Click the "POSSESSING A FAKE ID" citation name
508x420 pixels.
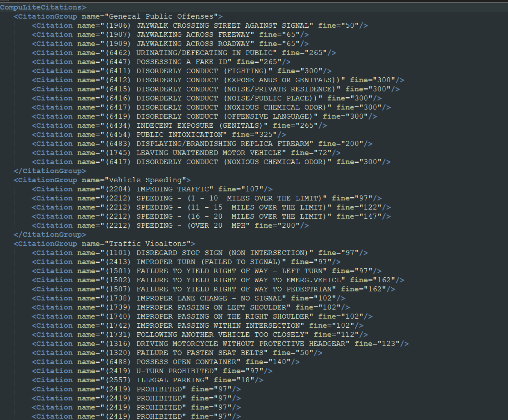point(182,62)
